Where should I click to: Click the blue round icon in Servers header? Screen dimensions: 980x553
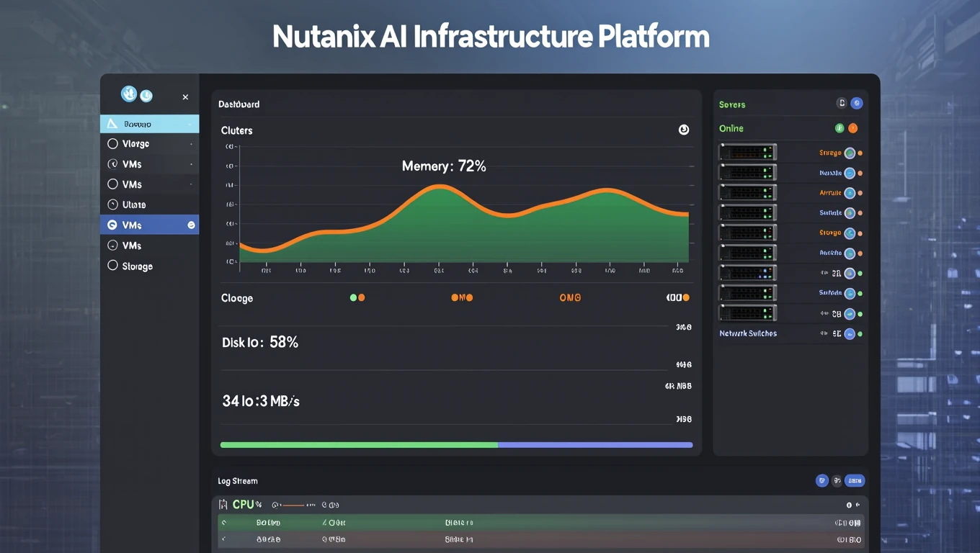[857, 104]
